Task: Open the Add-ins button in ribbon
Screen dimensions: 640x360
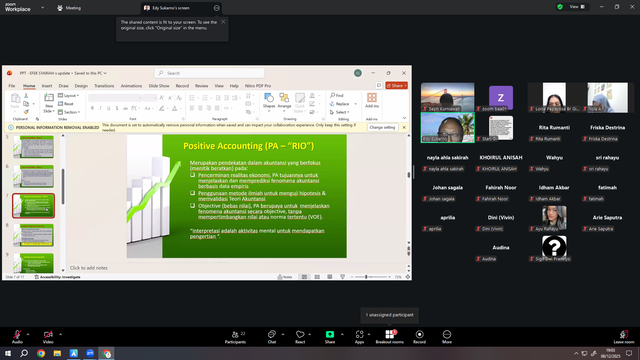Action: click(x=372, y=100)
